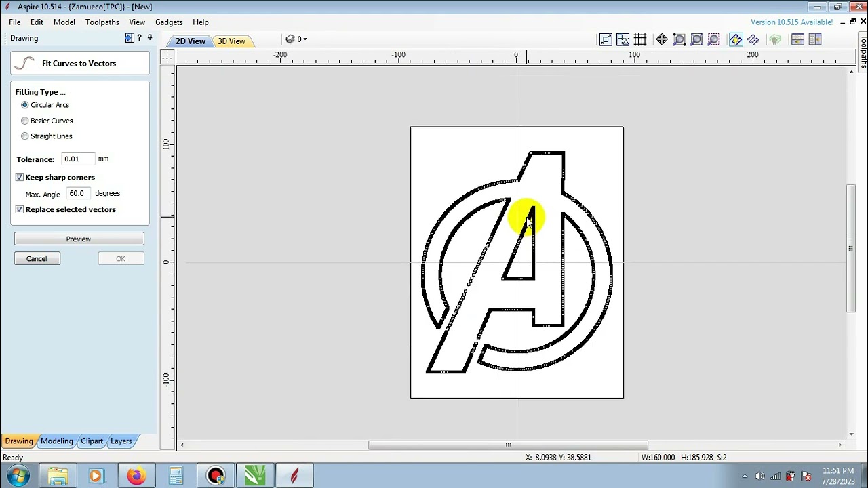Show hidden tray icons arrow

745,476
